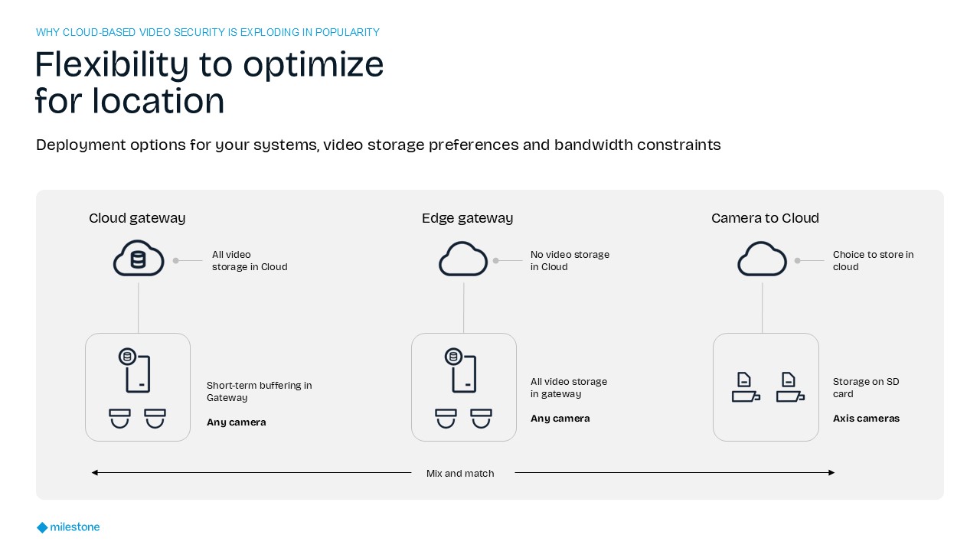Select the 'Camera to Cloud' heading
The height and width of the screenshot is (551, 980).
765,218
